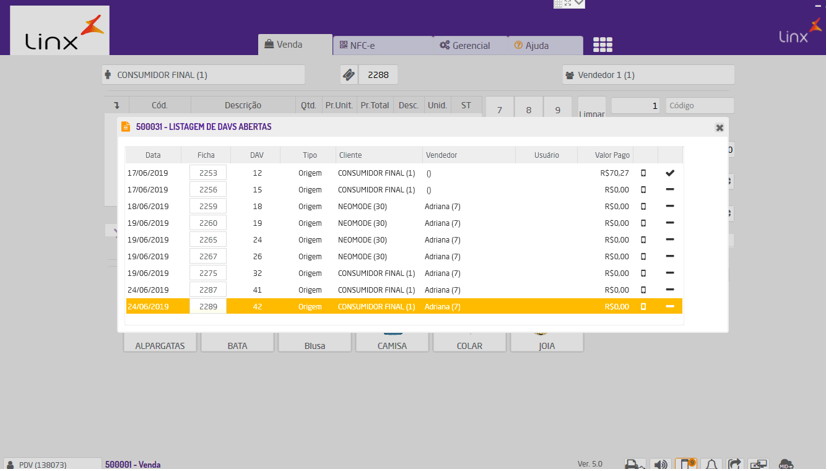This screenshot has width=827, height=471.
Task: Open the mobile device icon with badge
Action: click(685, 464)
